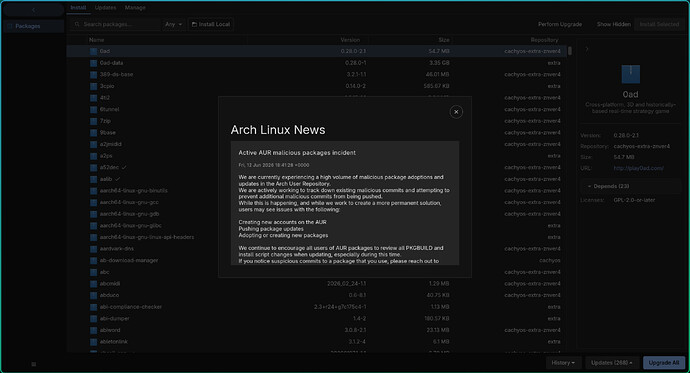This screenshot has height=373, width=690.
Task: Switch to the Manage tab
Action: pyautogui.click(x=135, y=8)
